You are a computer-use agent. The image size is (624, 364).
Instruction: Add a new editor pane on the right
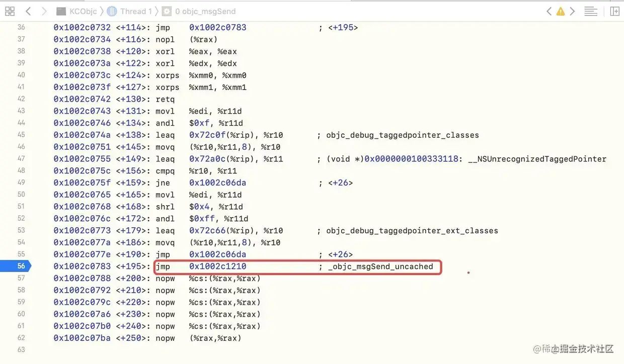(x=614, y=11)
